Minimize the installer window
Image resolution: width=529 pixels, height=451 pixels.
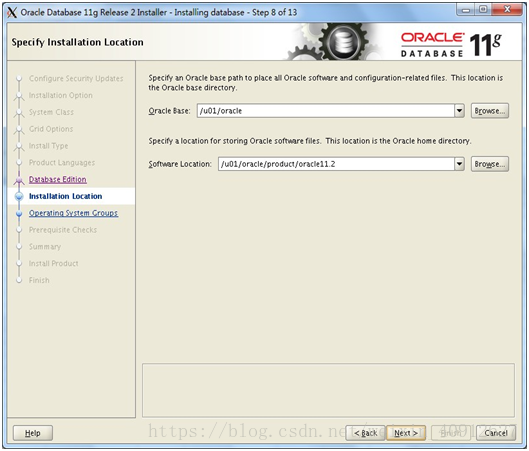[x=466, y=10]
